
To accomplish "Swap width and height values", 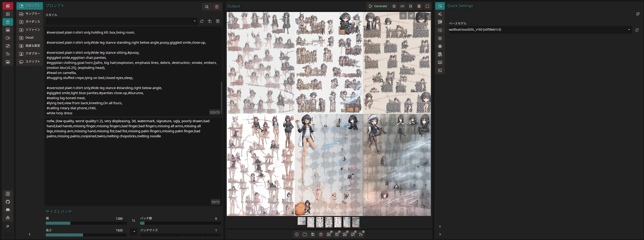I will coord(133,221).
